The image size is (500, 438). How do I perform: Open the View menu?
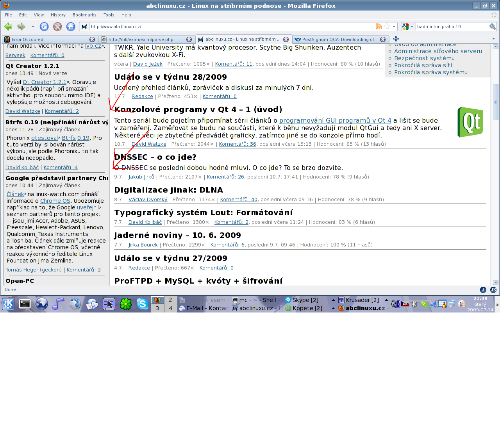coord(39,15)
